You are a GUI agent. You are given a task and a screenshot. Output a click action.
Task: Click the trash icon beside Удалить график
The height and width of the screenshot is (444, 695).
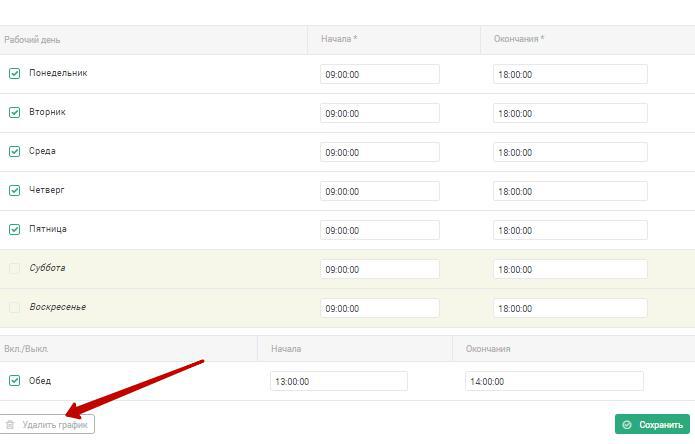tap(10, 425)
